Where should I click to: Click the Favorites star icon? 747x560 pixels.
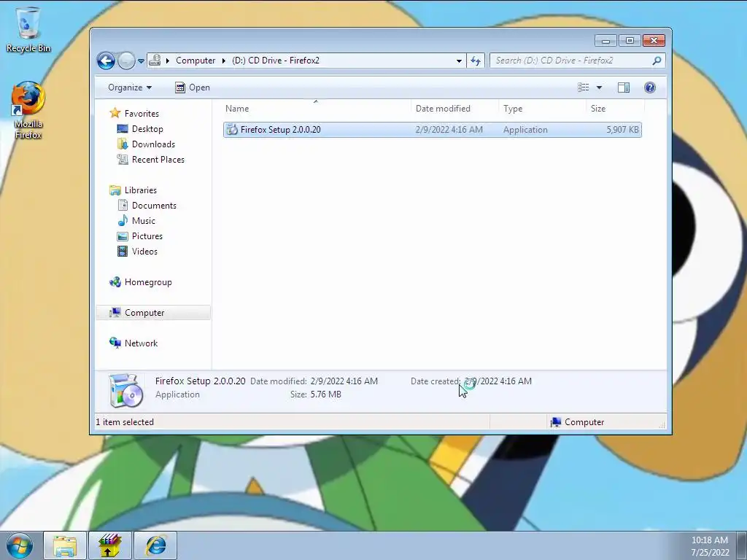tap(115, 113)
